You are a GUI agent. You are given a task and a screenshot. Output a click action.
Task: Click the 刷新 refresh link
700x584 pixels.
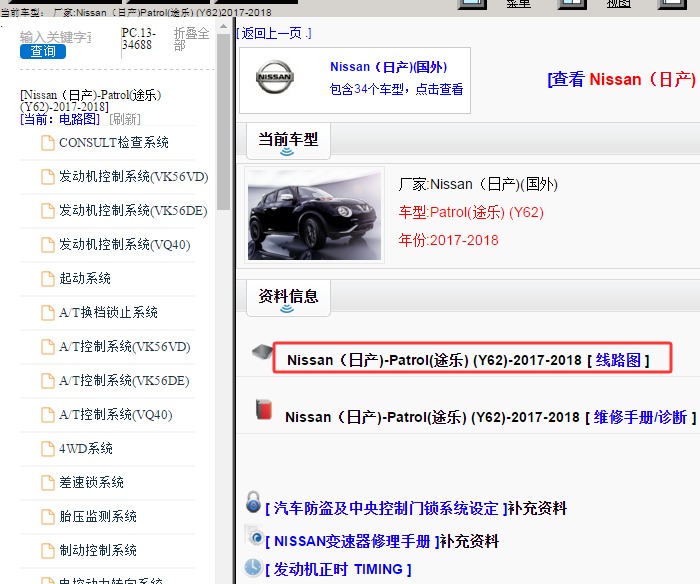[125, 119]
